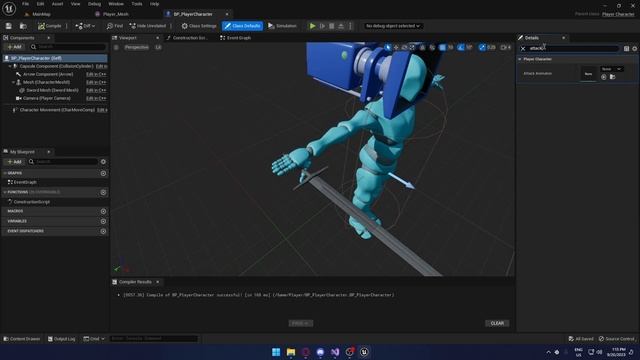
Task: Click the Class Defaults button
Action: pos(242,26)
